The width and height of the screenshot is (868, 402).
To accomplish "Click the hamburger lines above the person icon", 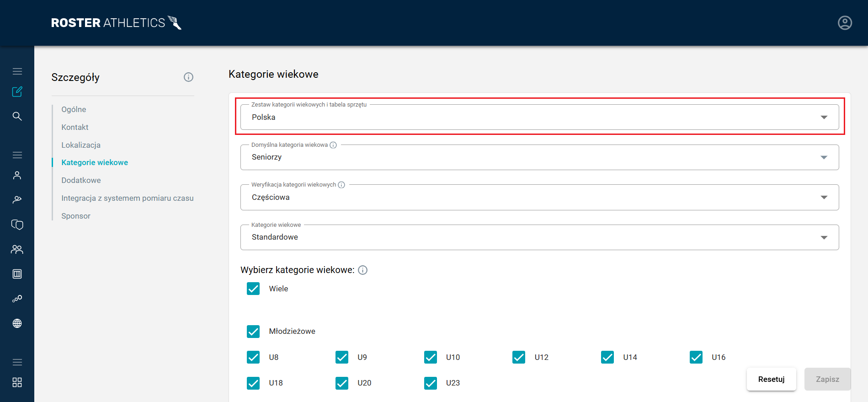I will pyautogui.click(x=17, y=155).
